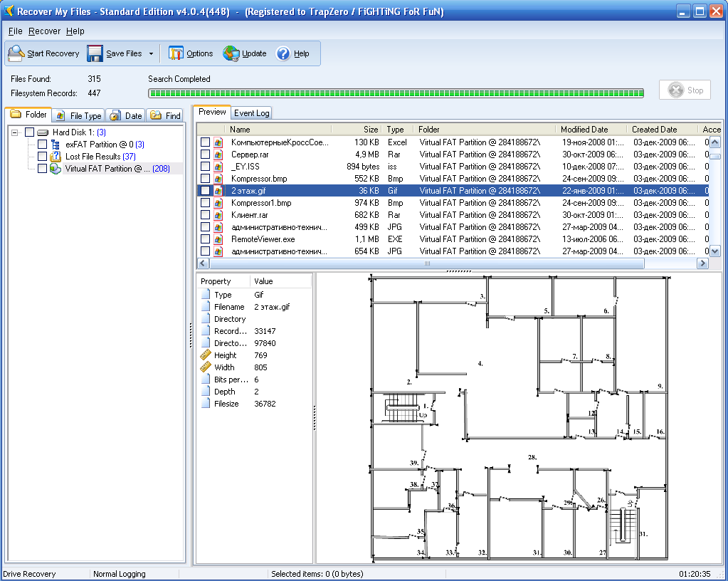The height and width of the screenshot is (581, 728).
Task: Click the page icon beside Directory property
Action: coord(205,318)
